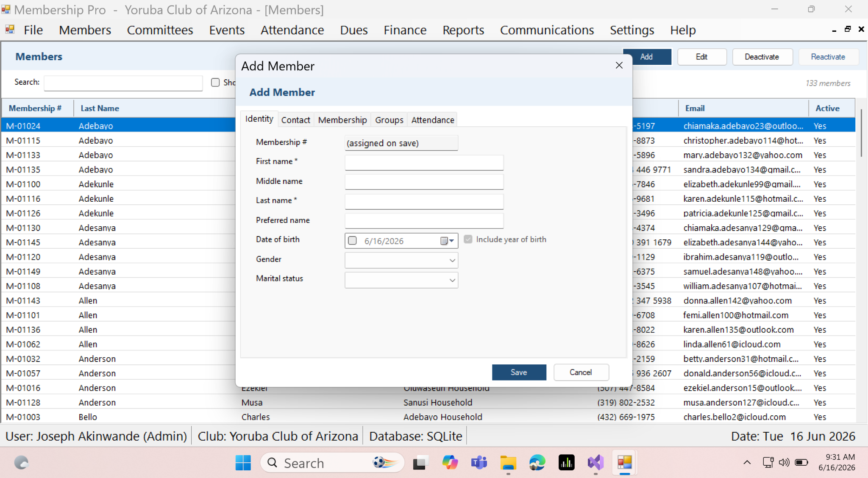Viewport: 868px width, 478px height.
Task: Open the Dues menu
Action: point(354,30)
